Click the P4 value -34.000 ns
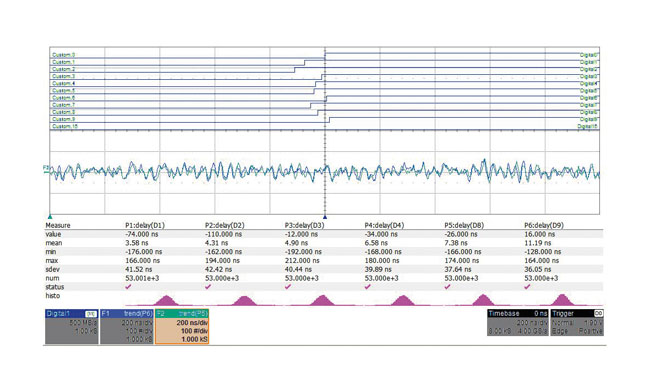650x390 pixels. 381,234
